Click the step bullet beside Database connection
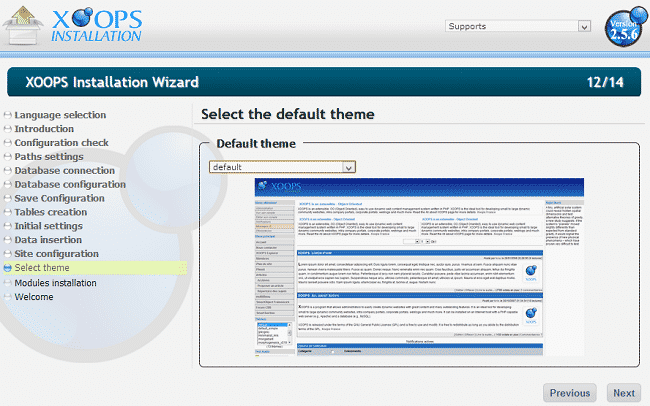The height and width of the screenshot is (406, 650). [7, 170]
